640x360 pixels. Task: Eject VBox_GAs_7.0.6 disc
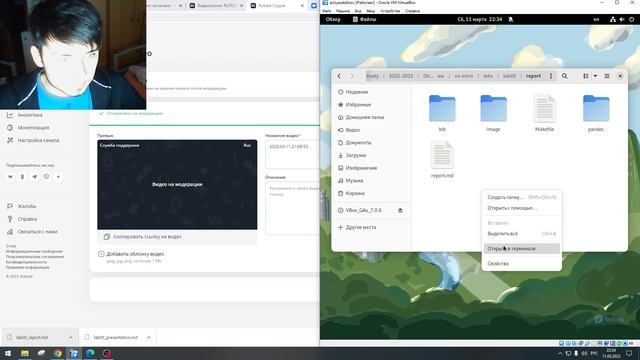[x=400, y=210]
